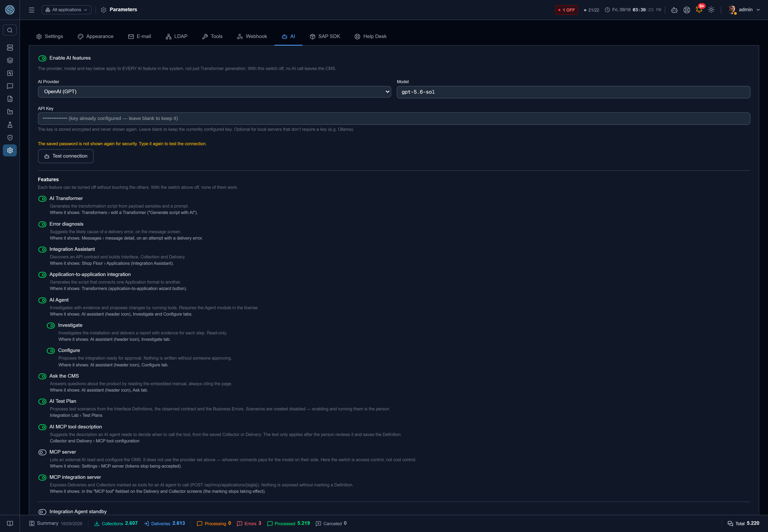Image resolution: width=768 pixels, height=532 pixels.
Task: Open the search icon in sidebar
Action: tap(10, 30)
